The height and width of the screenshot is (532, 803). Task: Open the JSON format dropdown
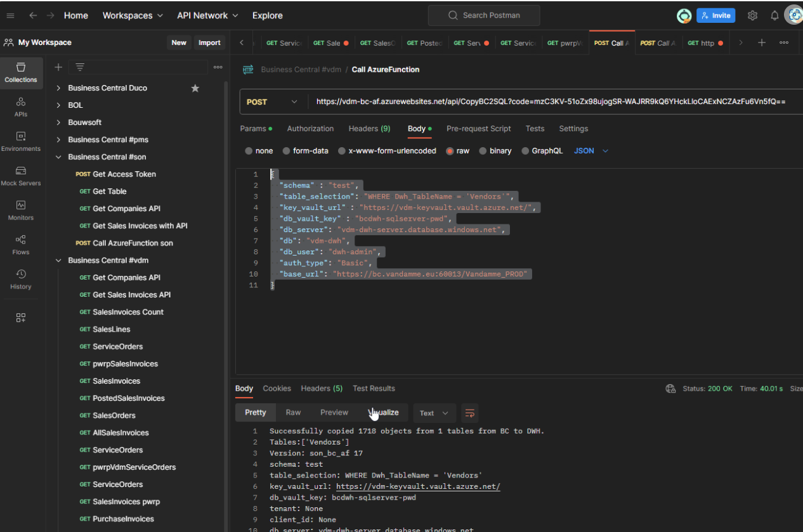[x=591, y=151]
